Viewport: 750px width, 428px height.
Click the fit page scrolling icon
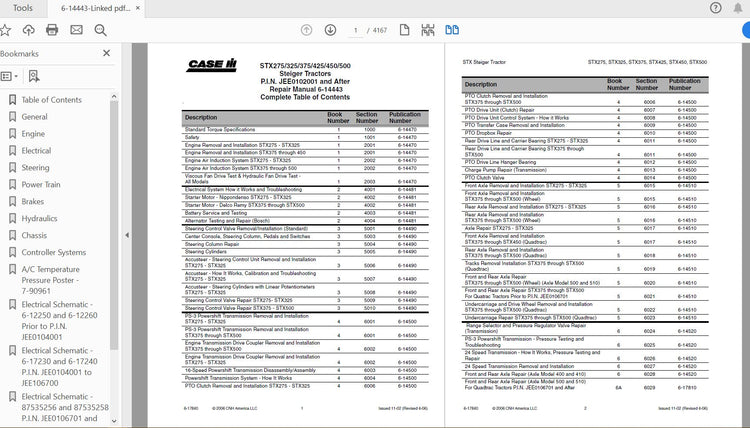click(x=428, y=30)
